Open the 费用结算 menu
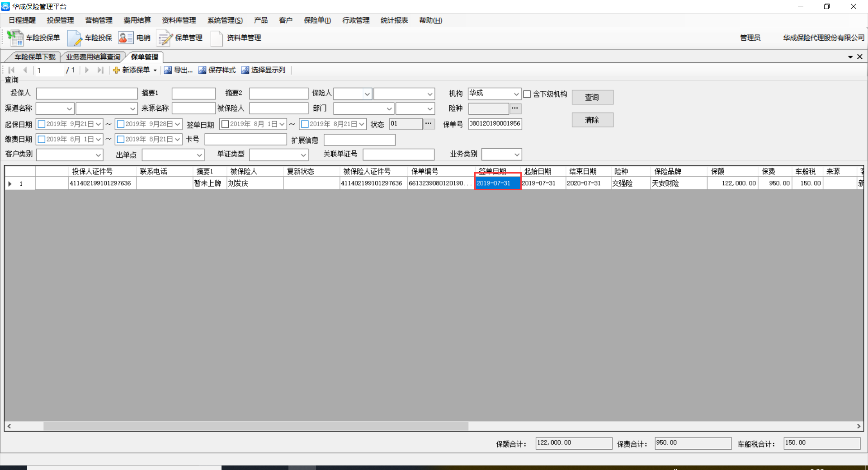 click(137, 20)
